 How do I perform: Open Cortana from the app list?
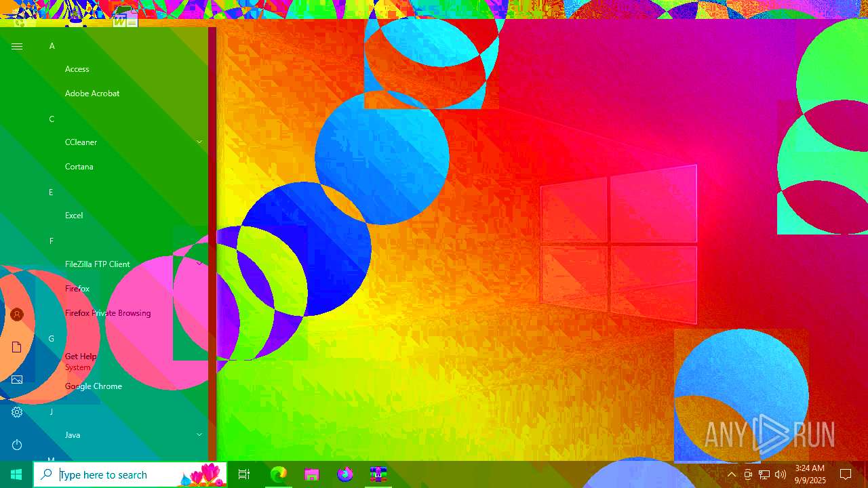(79, 167)
